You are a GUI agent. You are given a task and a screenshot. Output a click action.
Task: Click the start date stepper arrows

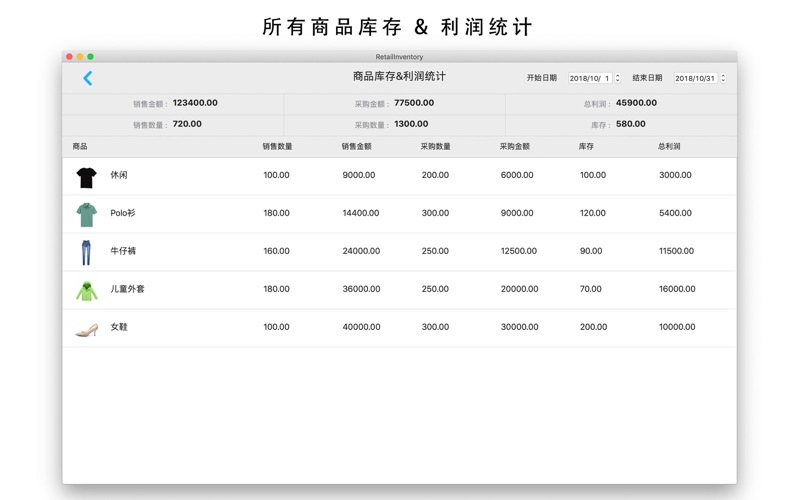pos(617,78)
